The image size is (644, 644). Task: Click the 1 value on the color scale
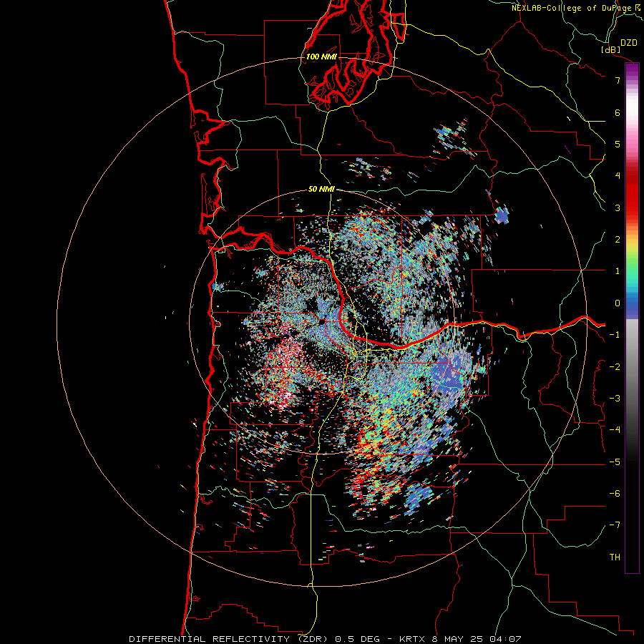(x=618, y=271)
